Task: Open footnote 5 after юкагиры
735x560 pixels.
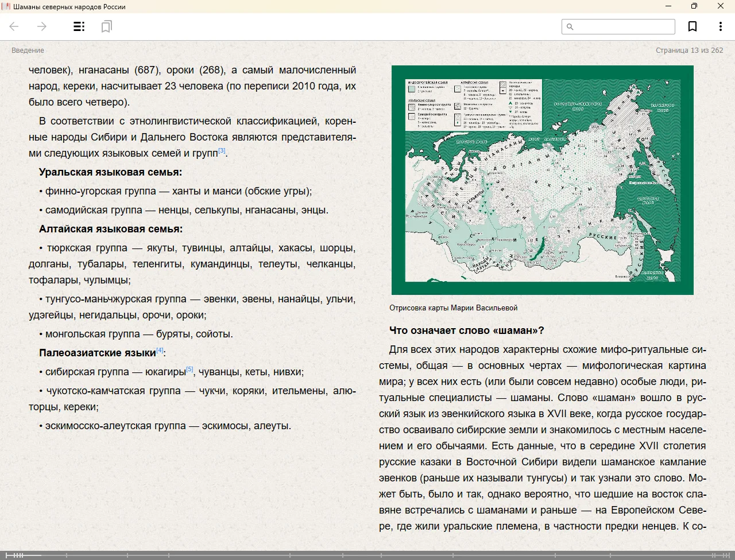Action: [x=189, y=370]
